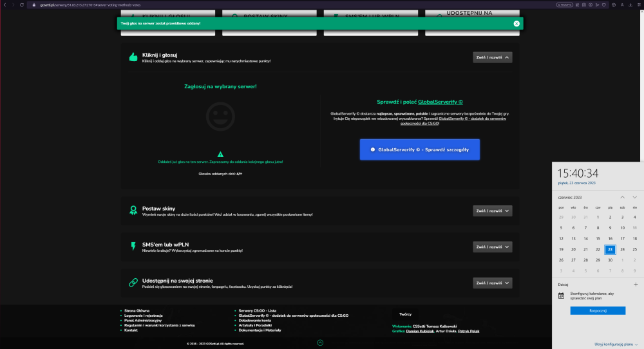The image size is (644, 349).
Task: Click the thumbs-up icon beside Kliknij i głosuj
Action: coord(133,57)
